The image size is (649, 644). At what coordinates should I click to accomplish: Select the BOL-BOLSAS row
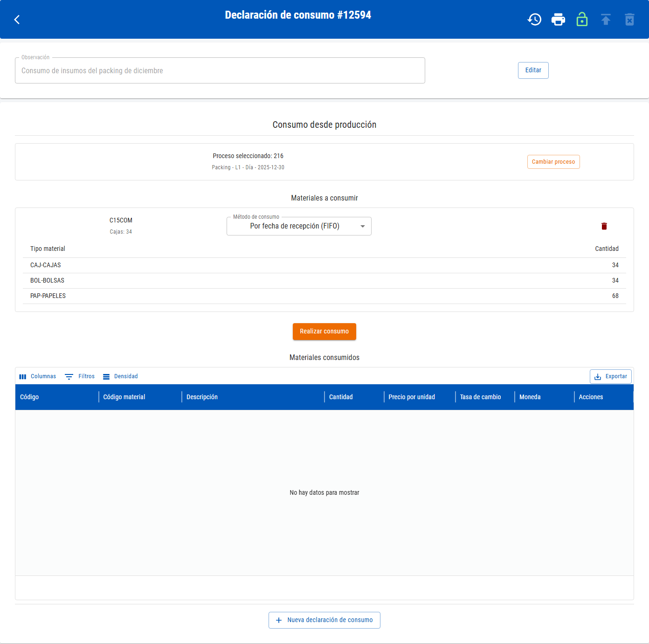pos(324,281)
